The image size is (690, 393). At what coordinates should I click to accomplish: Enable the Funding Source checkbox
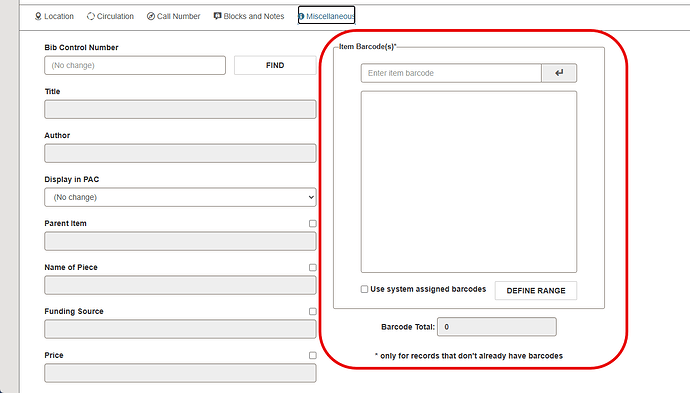tap(312, 312)
